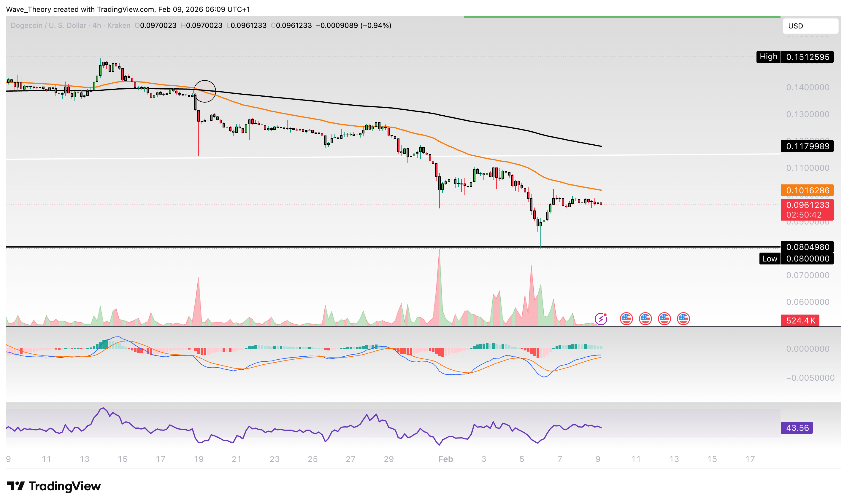Open the Kraken exchange selector
Screen dimensions: 847x504
click(x=119, y=25)
